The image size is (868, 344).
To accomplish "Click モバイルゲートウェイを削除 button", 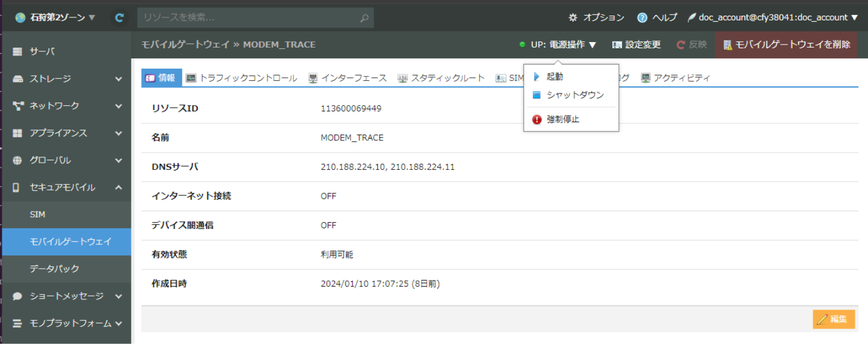I will (x=786, y=45).
